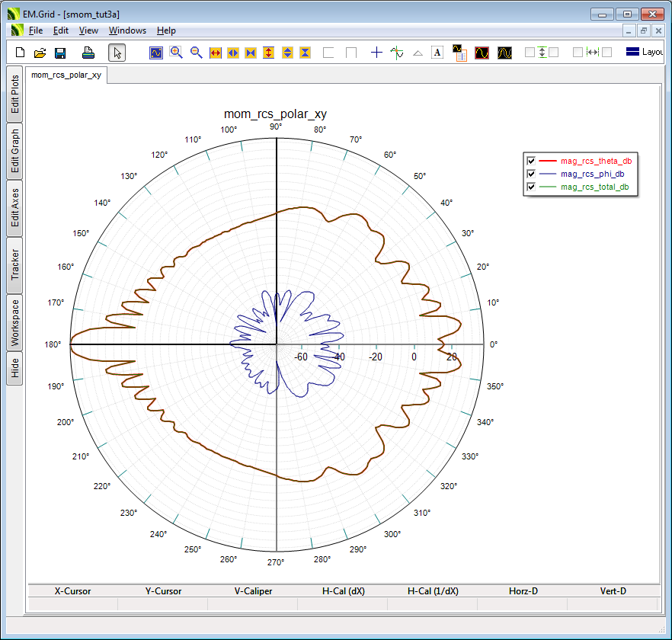Toggle the mag_rcs_phi_db trace visibility
This screenshot has width=672, height=640.
coord(531,174)
